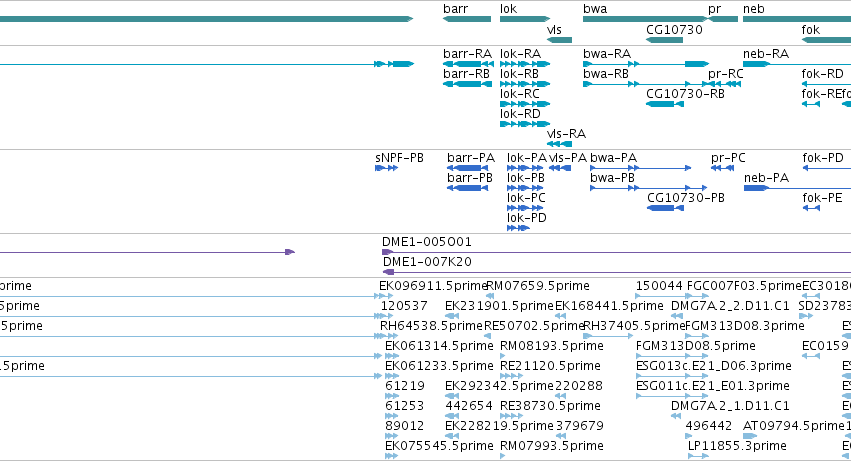Click EST RH37405.5prime
The width and height of the screenshot is (851, 461).
coord(608,336)
